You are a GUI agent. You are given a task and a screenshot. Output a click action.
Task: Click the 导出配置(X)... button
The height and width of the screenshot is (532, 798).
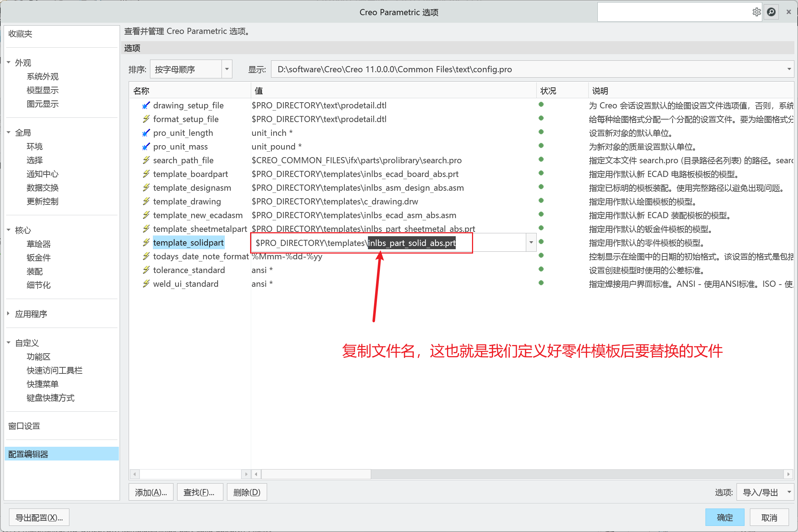[x=39, y=518]
